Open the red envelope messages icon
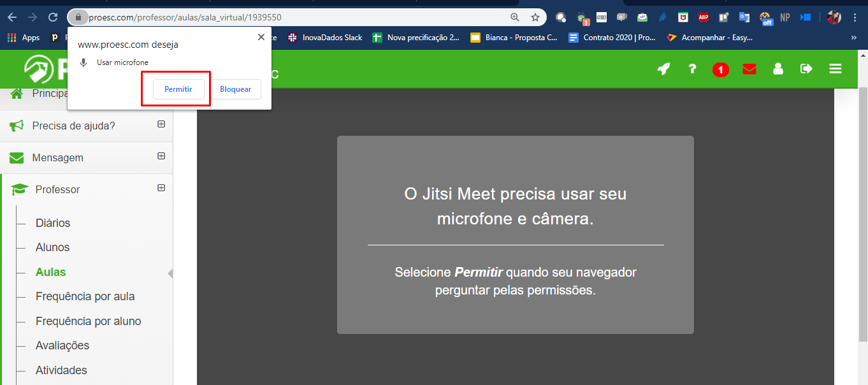Screen dimensions: 868x385 point(749,69)
